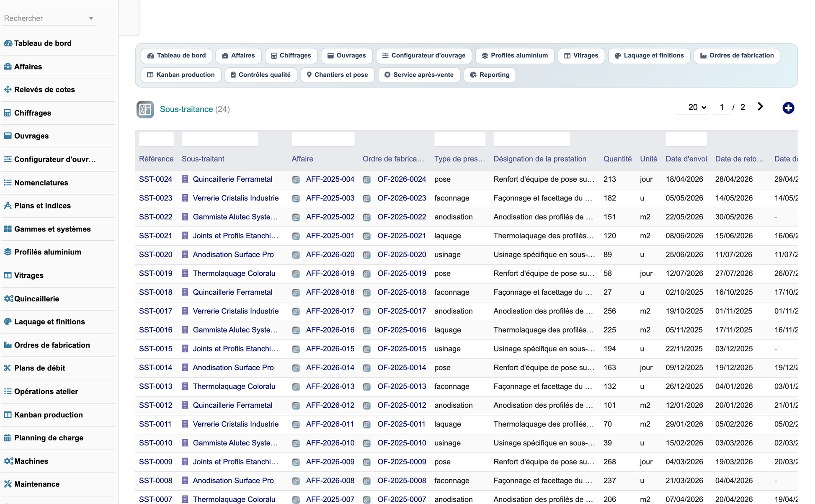Open Thermolaquage Coloralu in row SST-0013

[x=234, y=386]
